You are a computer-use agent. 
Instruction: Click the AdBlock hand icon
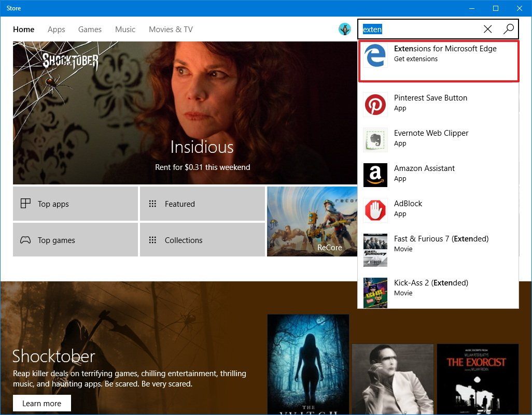tap(375, 208)
